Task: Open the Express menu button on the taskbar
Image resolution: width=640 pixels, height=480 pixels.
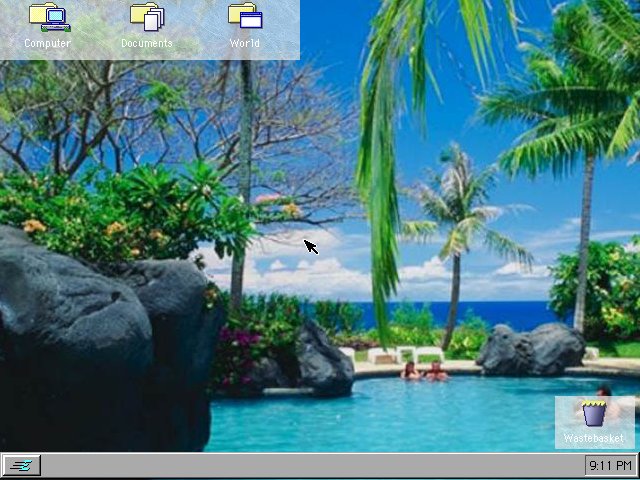Action: [21, 465]
